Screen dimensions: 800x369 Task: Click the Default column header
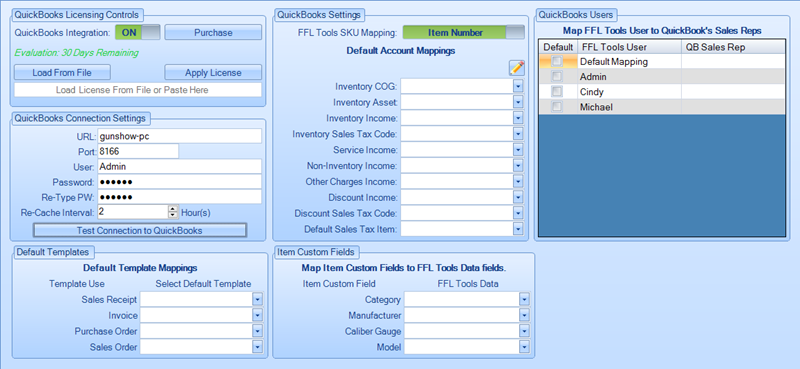tap(558, 47)
